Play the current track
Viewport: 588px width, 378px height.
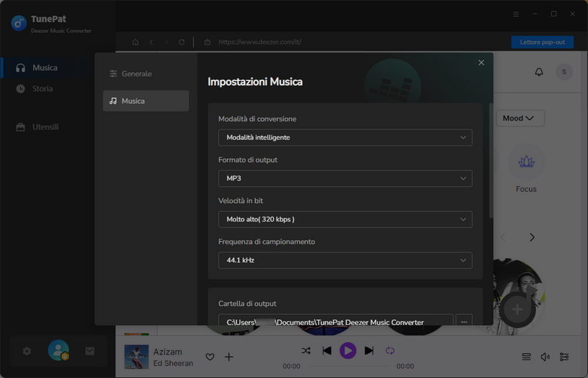[348, 351]
